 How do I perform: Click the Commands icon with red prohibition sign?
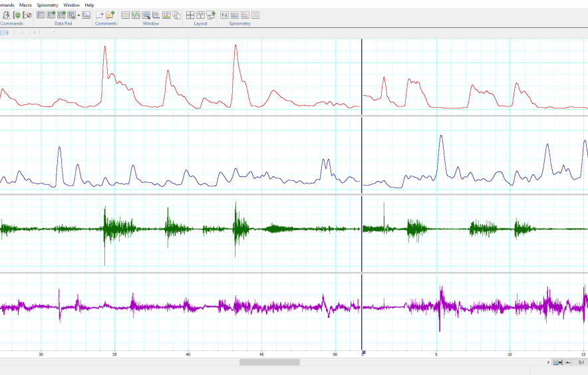point(27,15)
